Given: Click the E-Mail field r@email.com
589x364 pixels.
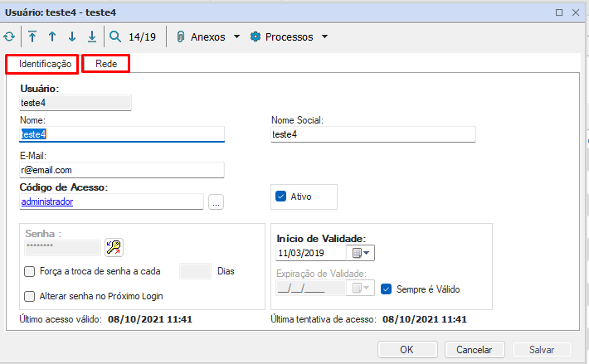Looking at the screenshot, I should [x=122, y=170].
